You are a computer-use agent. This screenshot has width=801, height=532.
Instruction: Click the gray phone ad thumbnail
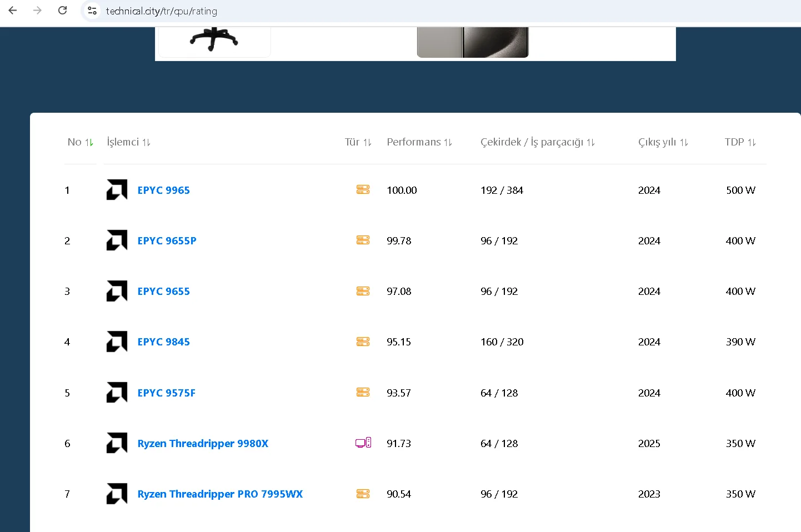(473, 42)
